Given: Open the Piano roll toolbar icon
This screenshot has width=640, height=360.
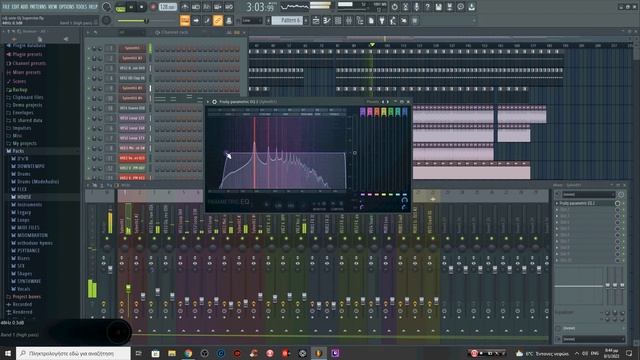Looking at the screenshot, I should [327, 20].
